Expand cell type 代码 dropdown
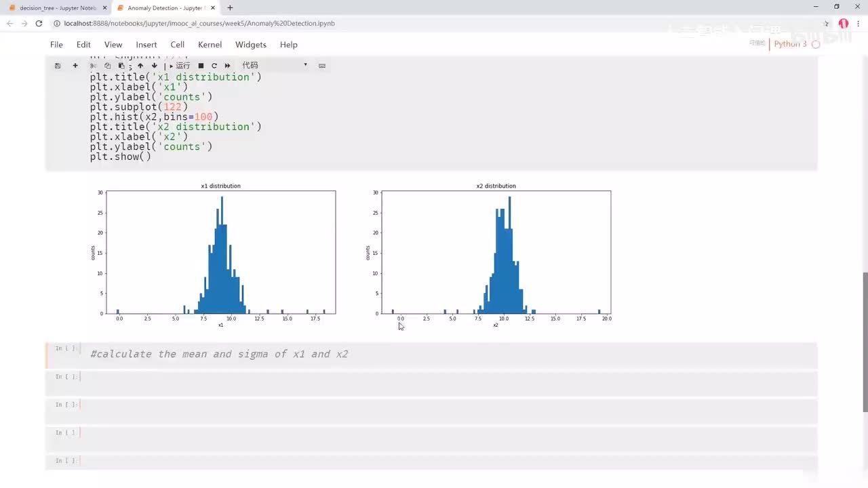Image resolution: width=868 pixels, height=488 pixels. (x=274, y=65)
